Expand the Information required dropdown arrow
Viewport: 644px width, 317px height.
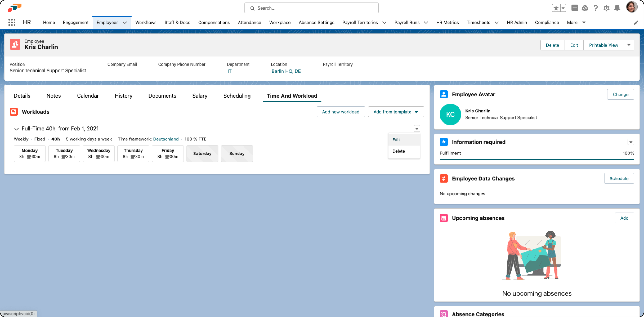point(630,142)
